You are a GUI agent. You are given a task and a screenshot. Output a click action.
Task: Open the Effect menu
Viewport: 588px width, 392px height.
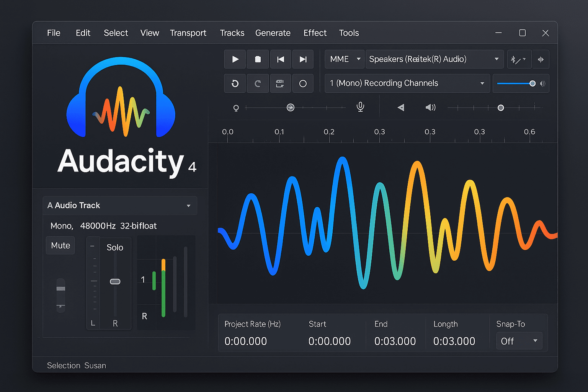(315, 33)
